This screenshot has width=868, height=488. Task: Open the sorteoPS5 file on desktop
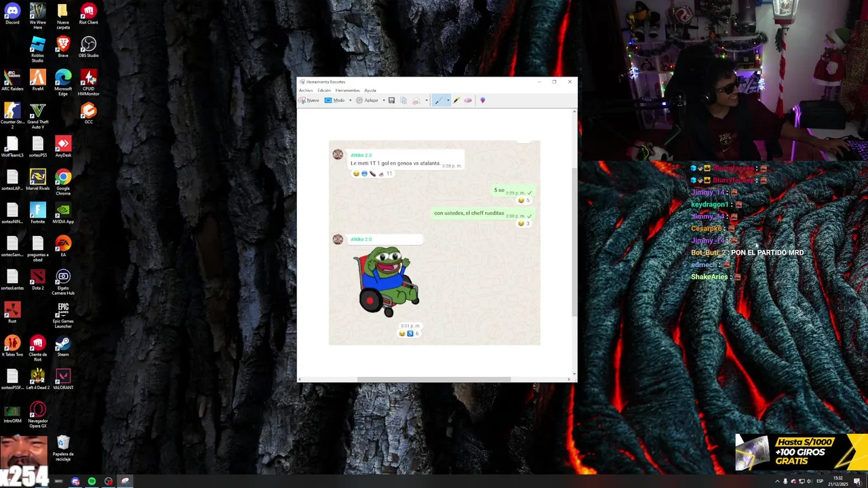[x=37, y=147]
